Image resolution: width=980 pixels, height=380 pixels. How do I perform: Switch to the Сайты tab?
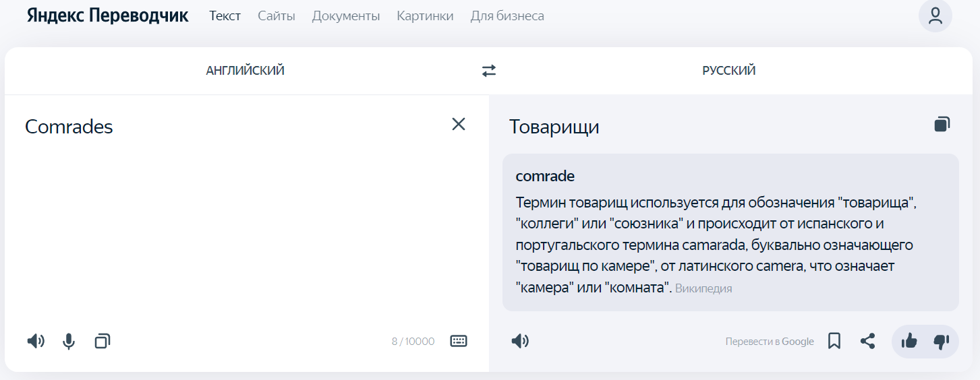pyautogui.click(x=277, y=15)
